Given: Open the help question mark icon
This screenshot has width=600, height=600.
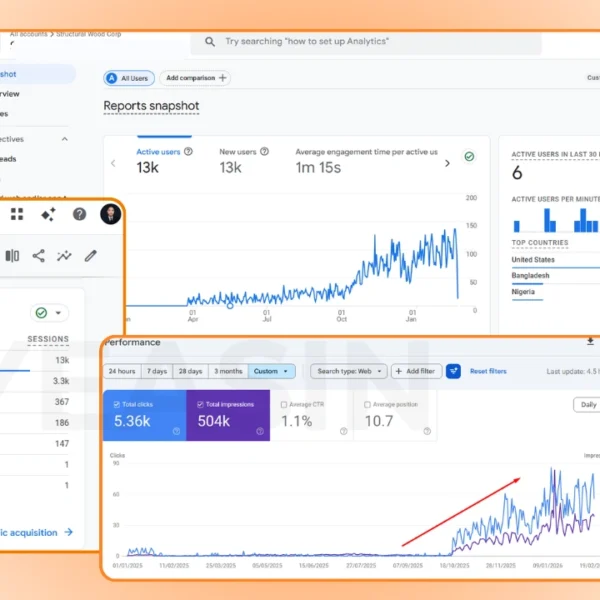Looking at the screenshot, I should tap(79, 214).
